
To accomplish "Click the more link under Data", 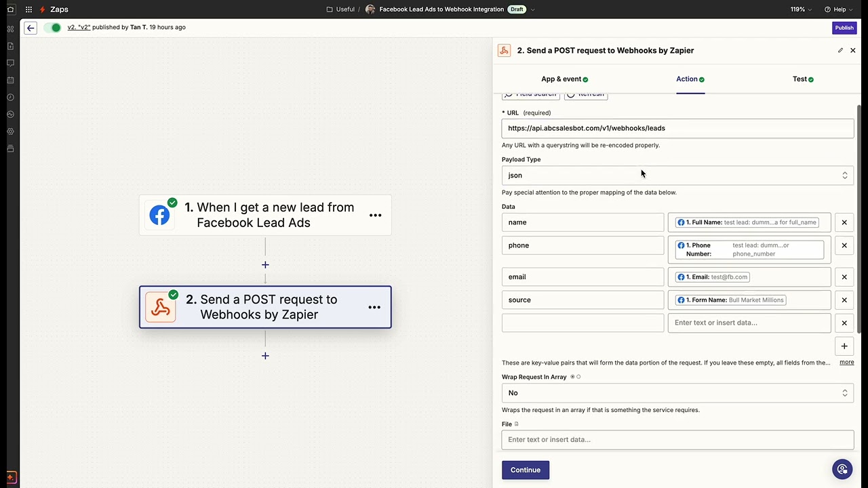I will 846,363.
